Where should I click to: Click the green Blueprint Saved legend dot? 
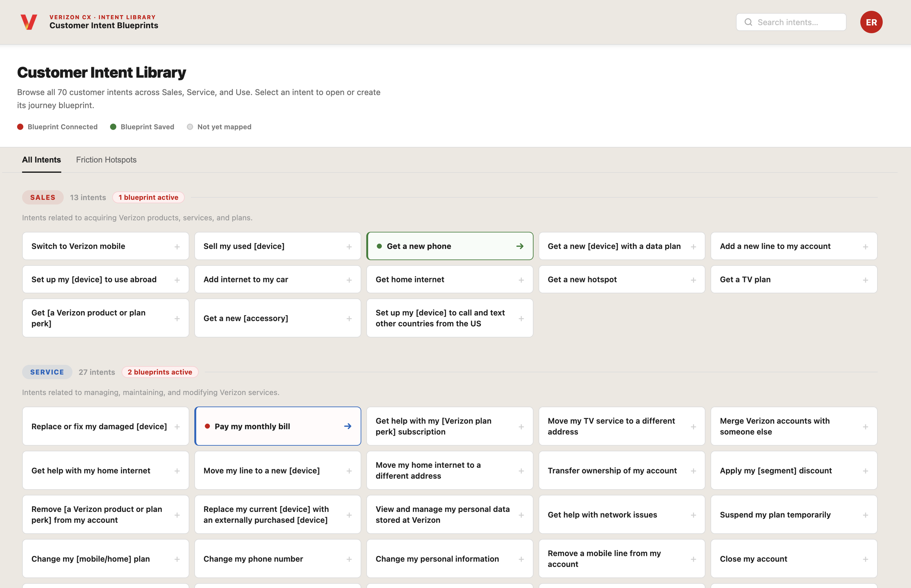pos(113,127)
